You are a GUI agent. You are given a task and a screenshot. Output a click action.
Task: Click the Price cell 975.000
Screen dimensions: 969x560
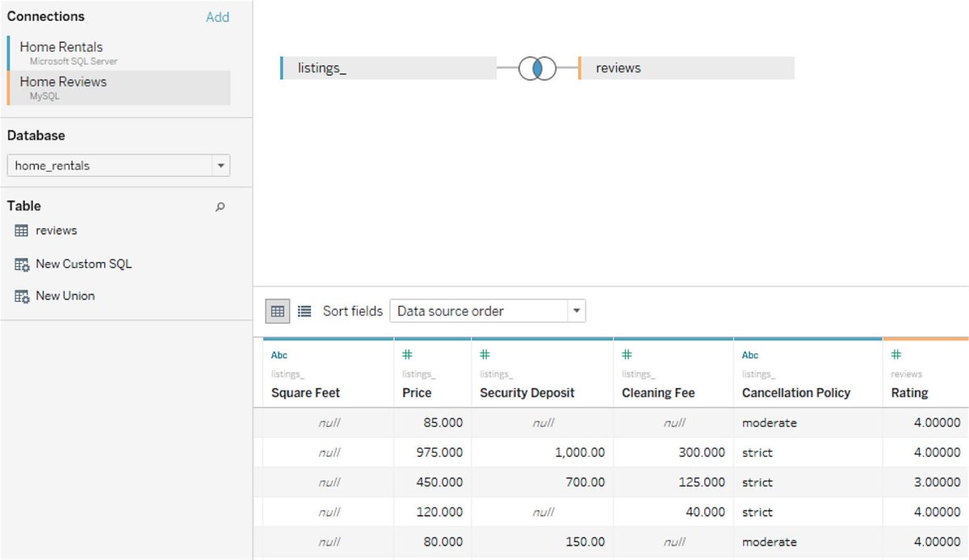click(x=433, y=453)
